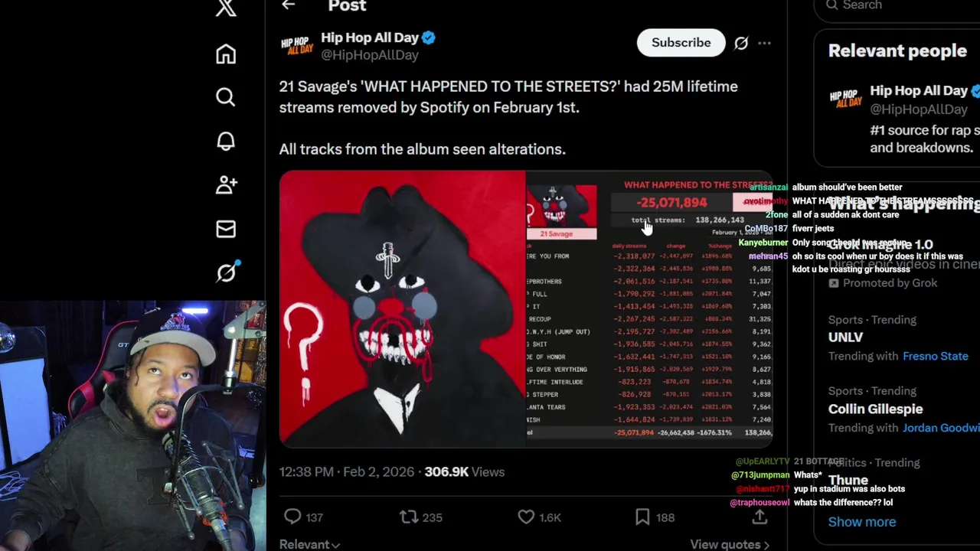Open the UNLV trending topic
Viewport: 980px width, 551px height.
pyautogui.click(x=845, y=337)
